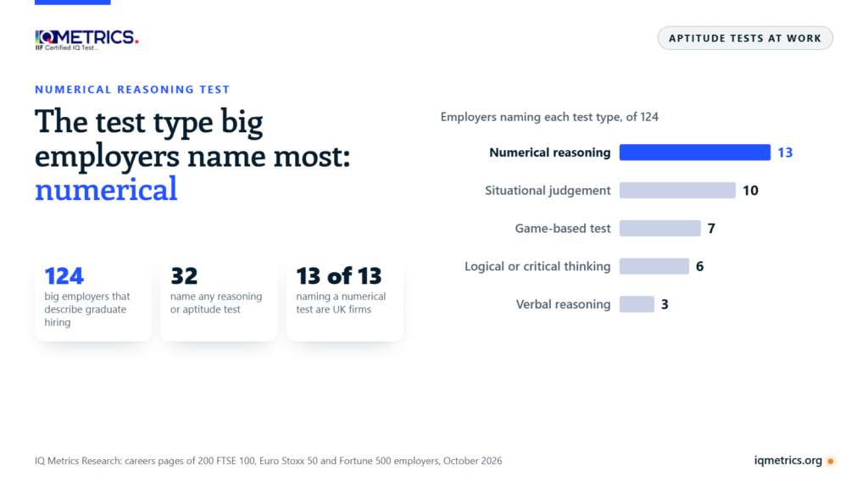The height and width of the screenshot is (488, 868).
Task: Select the 'Numerical Reasoning Test' subtitle
Action: [x=132, y=90]
